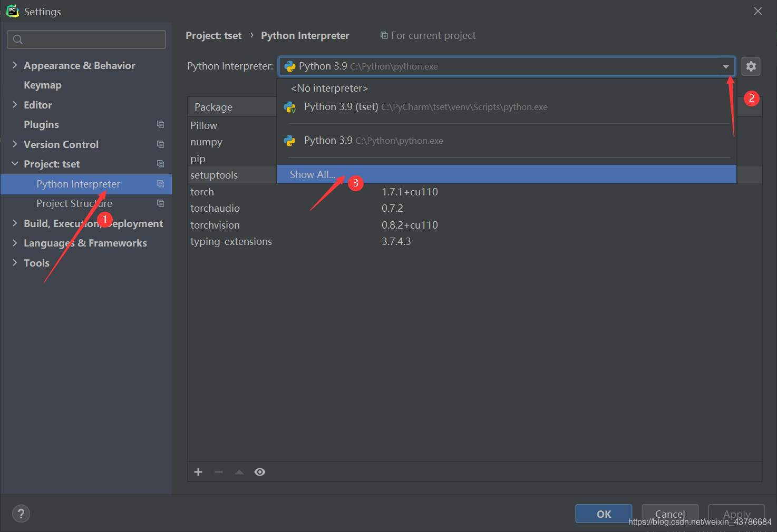Click the Apply button
Image resolution: width=777 pixels, height=532 pixels.
[736, 514]
